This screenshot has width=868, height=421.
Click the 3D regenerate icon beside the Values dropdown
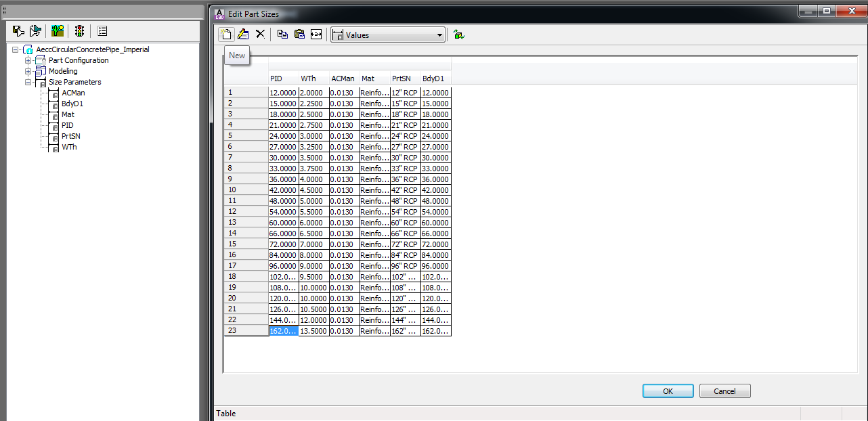click(458, 34)
